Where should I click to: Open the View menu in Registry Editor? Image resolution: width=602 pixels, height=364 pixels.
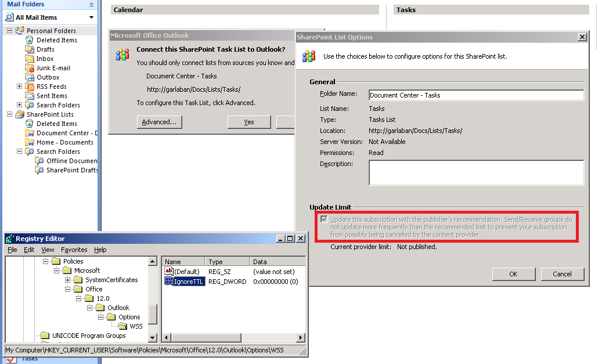click(48, 250)
